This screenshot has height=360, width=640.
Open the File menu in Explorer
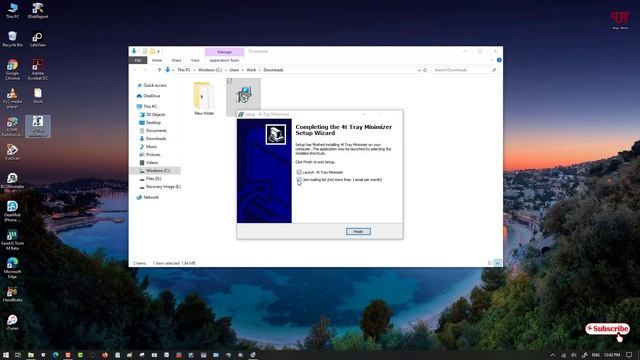click(138, 60)
